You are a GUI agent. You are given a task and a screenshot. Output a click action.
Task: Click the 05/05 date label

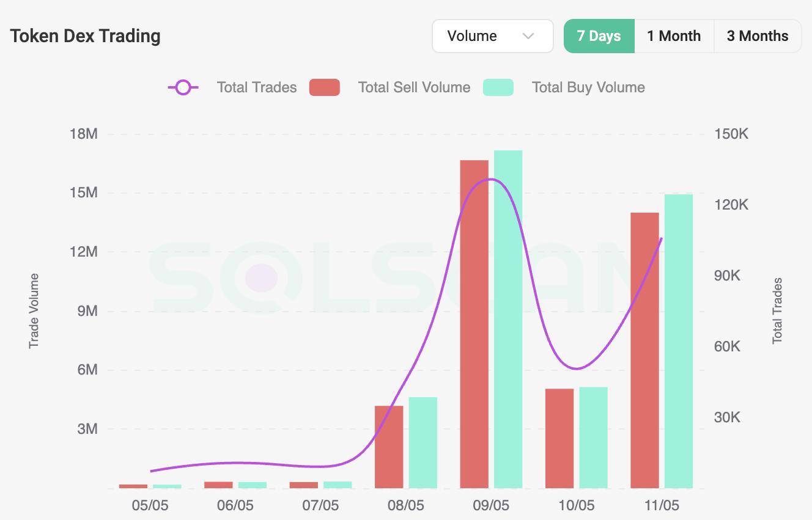point(151,505)
